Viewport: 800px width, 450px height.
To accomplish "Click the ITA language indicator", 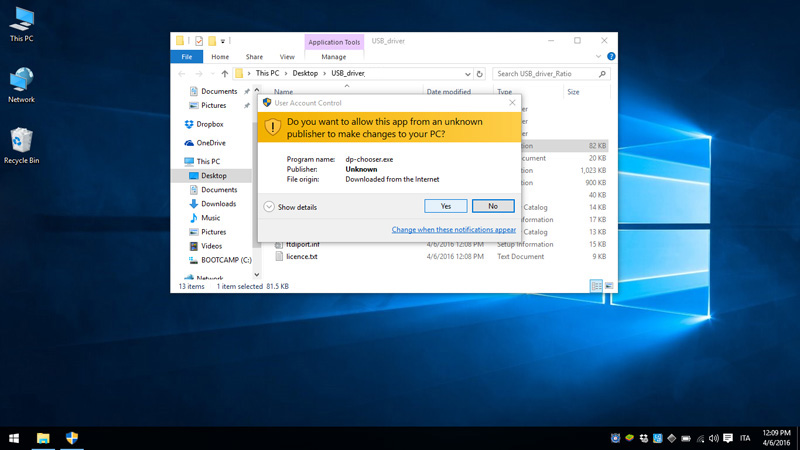I will pyautogui.click(x=745, y=438).
